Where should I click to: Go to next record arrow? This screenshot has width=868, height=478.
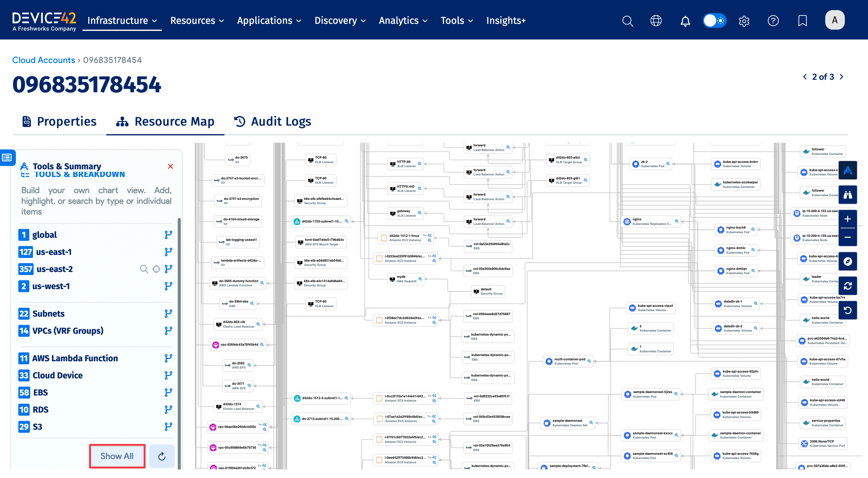click(841, 77)
